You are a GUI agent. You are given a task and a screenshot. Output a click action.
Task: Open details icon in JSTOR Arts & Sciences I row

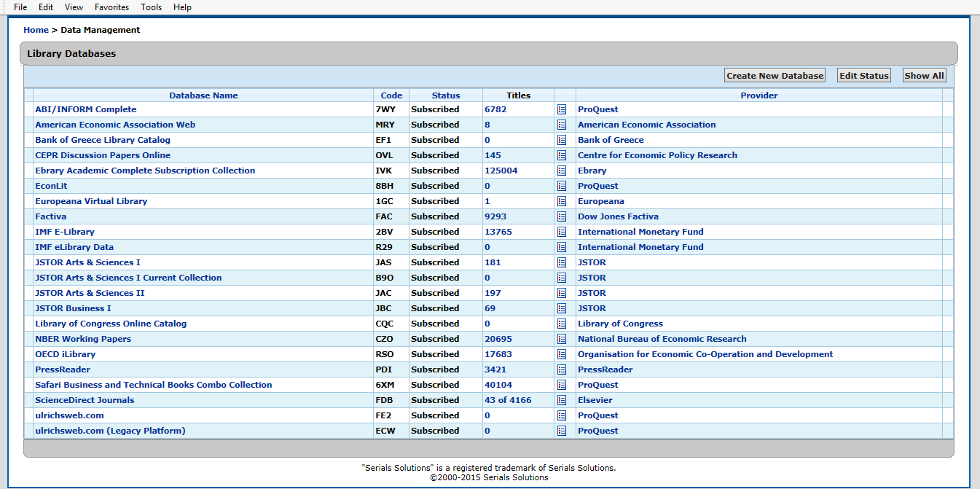[x=562, y=262]
